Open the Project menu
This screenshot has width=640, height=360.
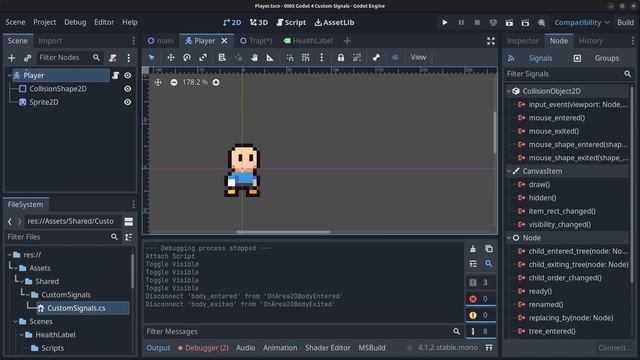pos(44,22)
